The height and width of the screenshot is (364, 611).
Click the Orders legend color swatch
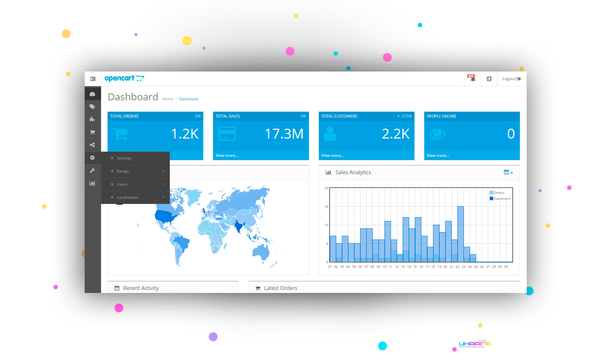pos(491,193)
